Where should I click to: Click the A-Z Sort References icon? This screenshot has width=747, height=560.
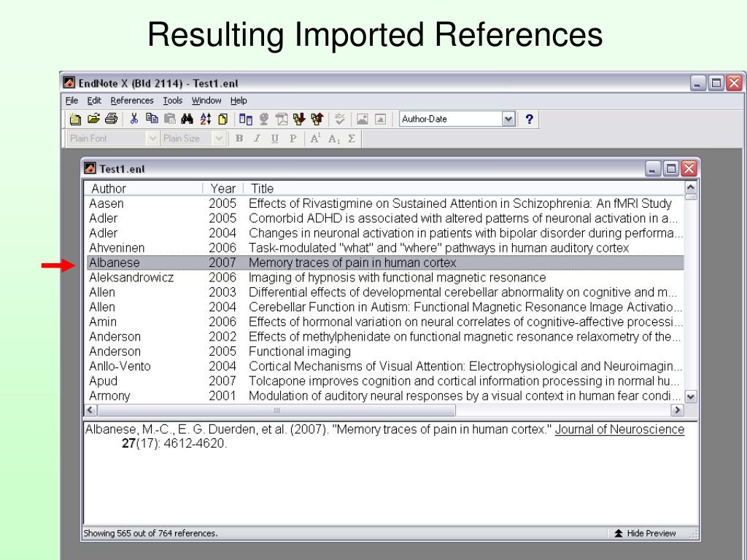[x=205, y=119]
